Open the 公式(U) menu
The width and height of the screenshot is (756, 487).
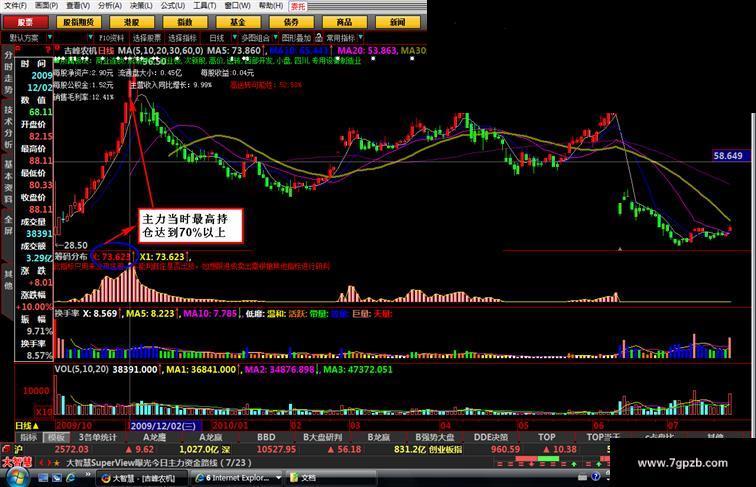coord(173,6)
